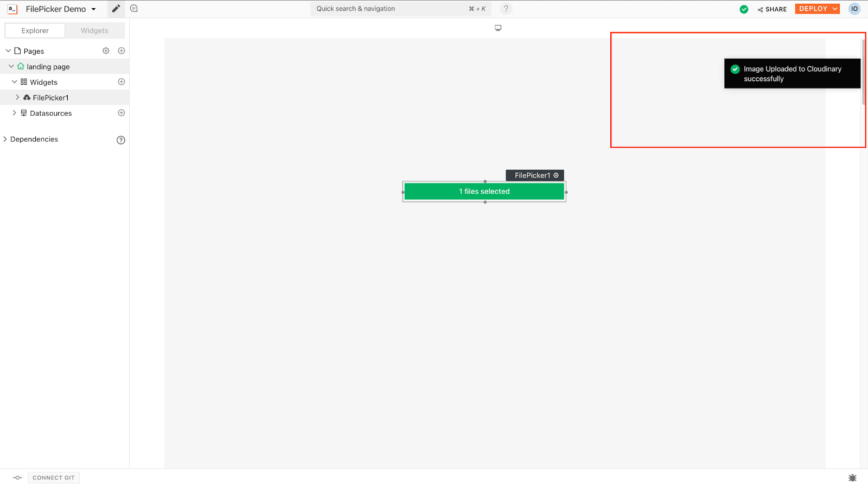Open the debugger bug icon
The image size is (868, 486).
852,478
